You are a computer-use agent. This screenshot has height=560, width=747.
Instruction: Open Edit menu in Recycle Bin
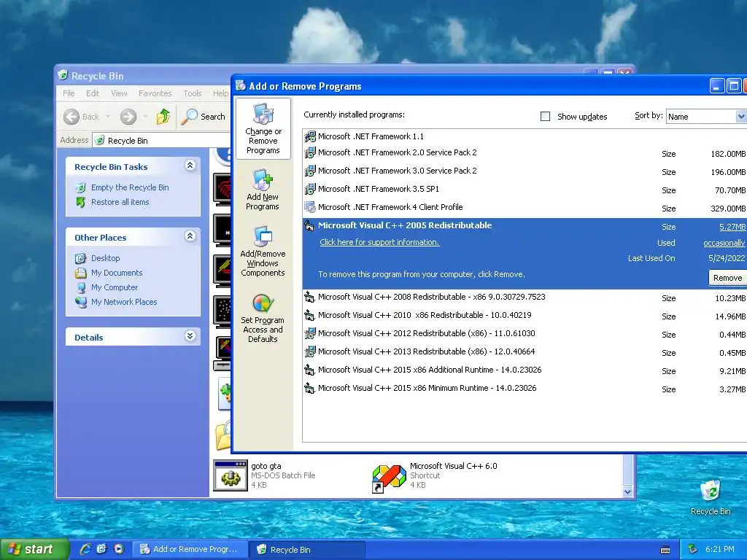[93, 93]
